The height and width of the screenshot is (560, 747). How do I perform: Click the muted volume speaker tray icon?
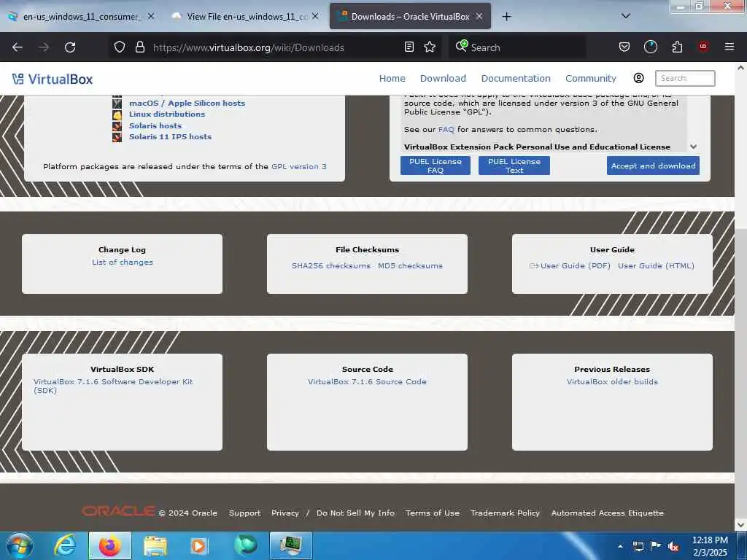click(673, 547)
